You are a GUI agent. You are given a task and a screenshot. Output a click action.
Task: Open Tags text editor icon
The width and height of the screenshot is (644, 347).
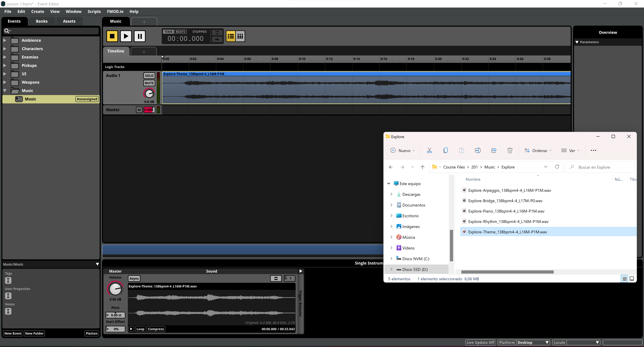(8, 280)
